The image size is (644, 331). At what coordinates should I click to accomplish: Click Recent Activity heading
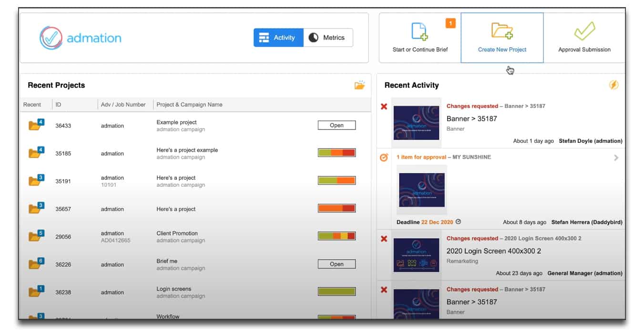click(x=412, y=85)
